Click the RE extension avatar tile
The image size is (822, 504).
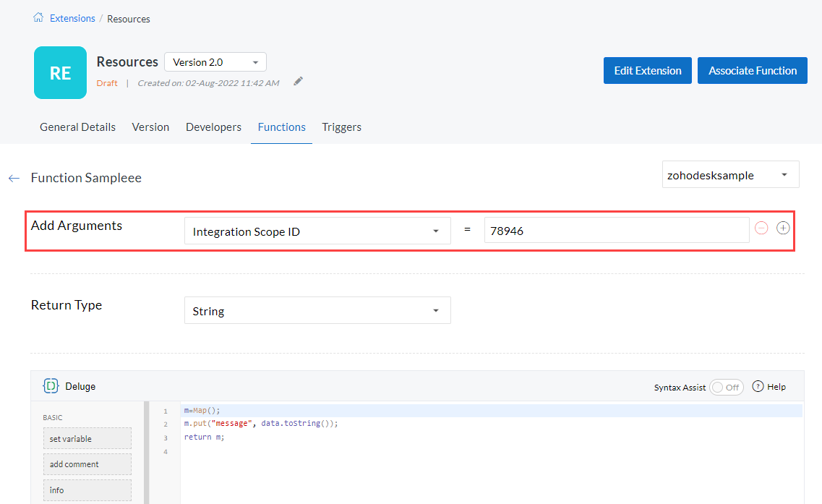tap(60, 72)
